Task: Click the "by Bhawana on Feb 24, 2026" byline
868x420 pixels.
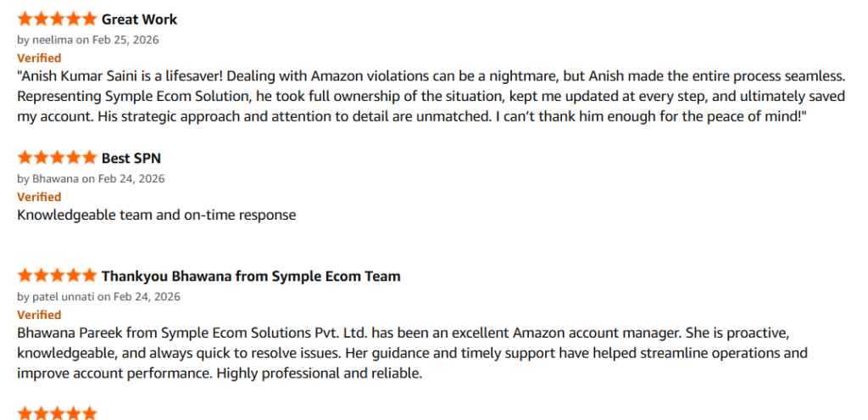Action: coord(91,178)
